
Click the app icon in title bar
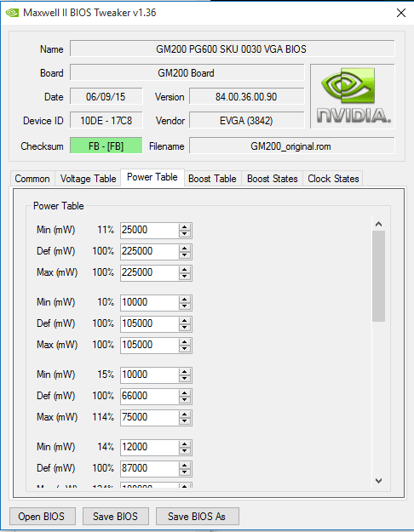[x=12, y=13]
